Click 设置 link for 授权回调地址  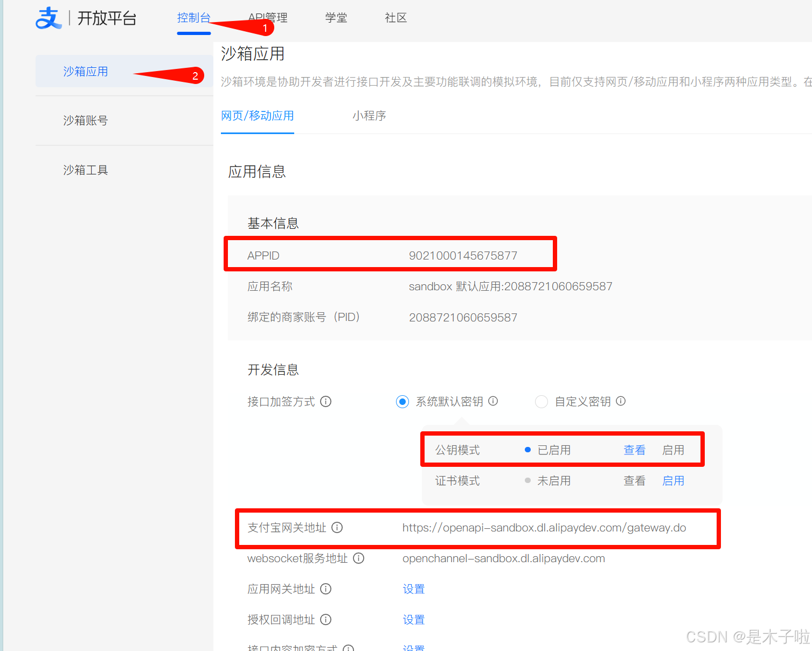pos(414,620)
